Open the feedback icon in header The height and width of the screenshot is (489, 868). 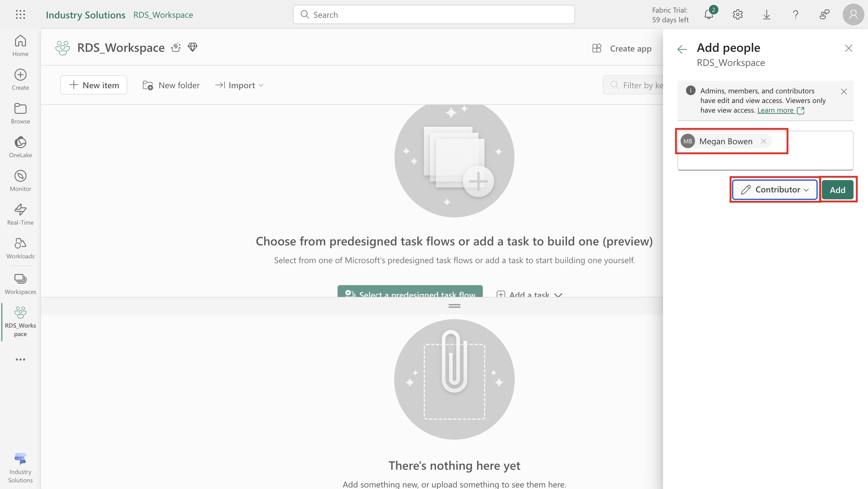click(824, 14)
